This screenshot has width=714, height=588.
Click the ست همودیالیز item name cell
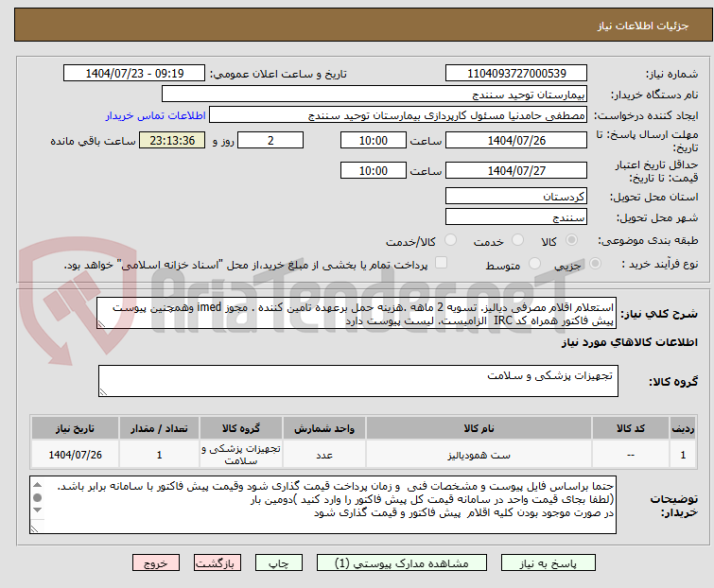tap(479, 455)
